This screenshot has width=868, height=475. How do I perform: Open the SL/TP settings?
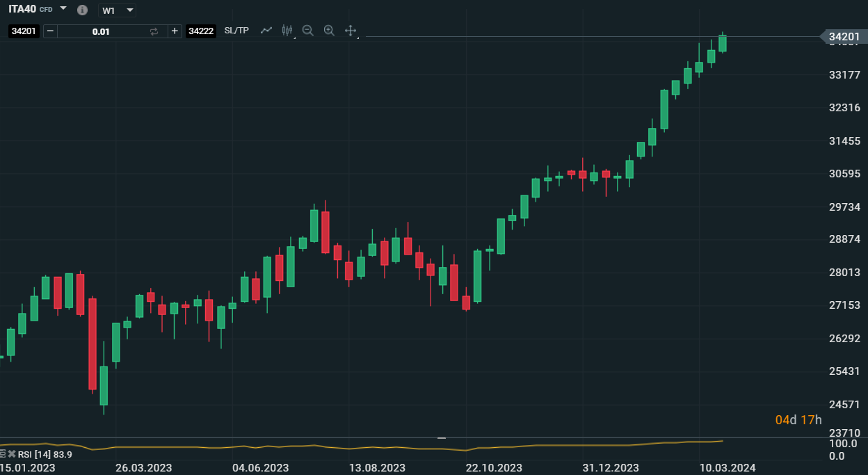coord(236,31)
